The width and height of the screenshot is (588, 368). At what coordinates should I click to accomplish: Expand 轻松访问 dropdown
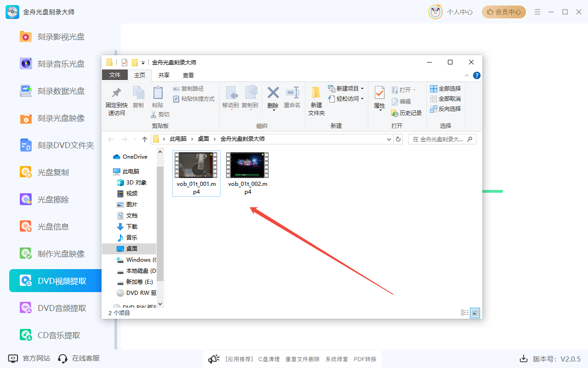(346, 99)
